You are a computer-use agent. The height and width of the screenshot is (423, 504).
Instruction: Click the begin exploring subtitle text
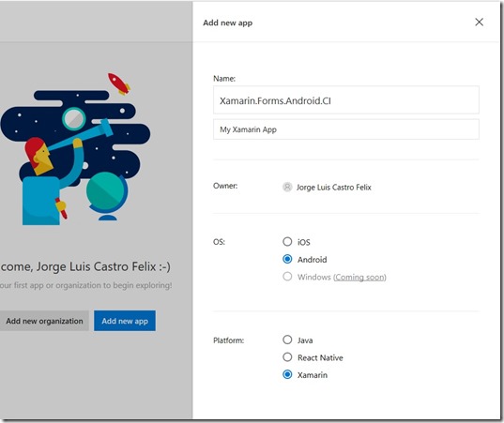click(85, 285)
